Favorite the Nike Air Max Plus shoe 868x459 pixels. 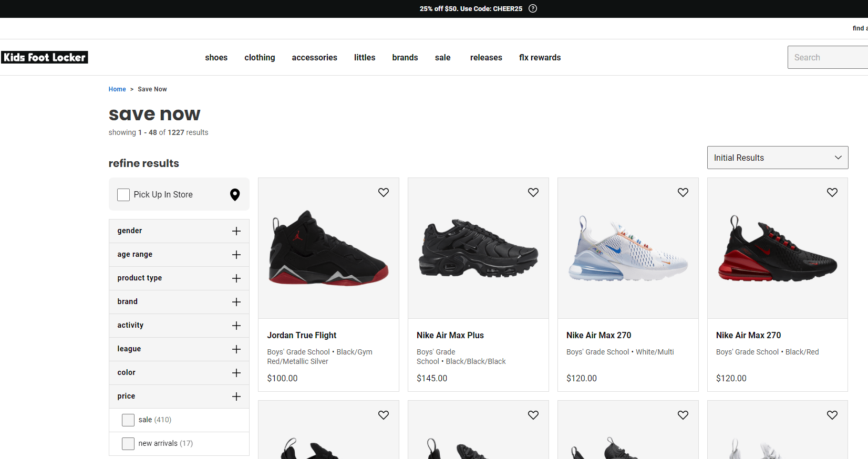tap(533, 193)
